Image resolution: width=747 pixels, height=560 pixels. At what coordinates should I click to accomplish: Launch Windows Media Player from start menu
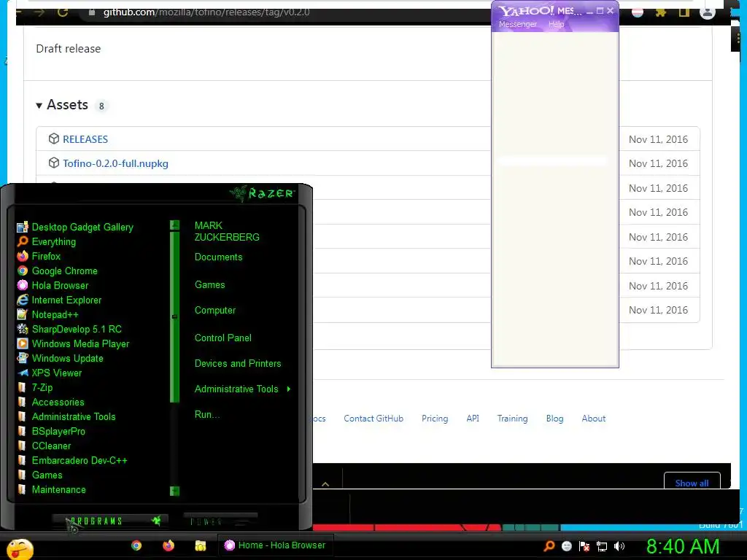[x=74, y=344]
